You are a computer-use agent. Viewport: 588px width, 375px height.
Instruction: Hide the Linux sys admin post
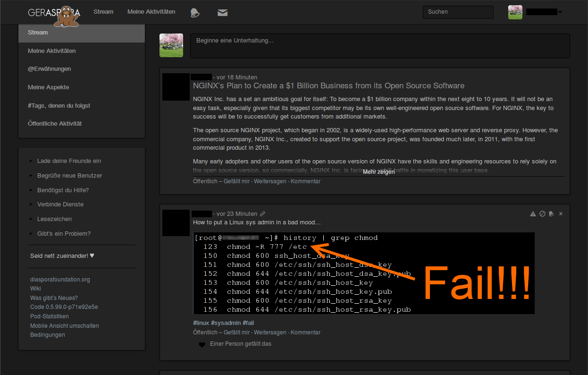[x=561, y=214]
